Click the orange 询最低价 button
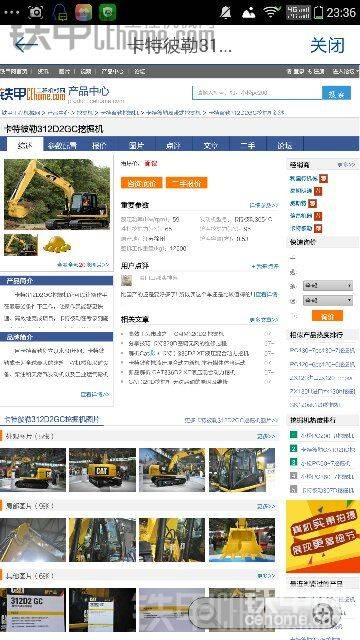 (x=141, y=183)
